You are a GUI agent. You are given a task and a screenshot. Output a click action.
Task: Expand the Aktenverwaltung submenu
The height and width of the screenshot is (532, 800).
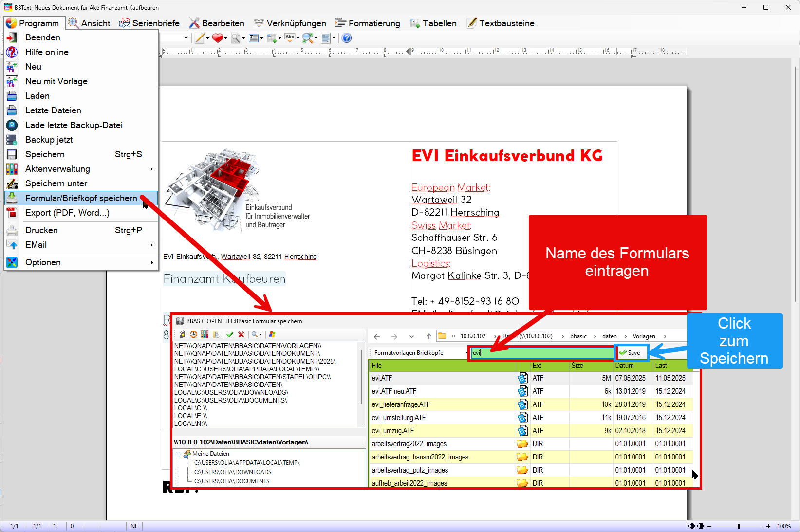152,169
